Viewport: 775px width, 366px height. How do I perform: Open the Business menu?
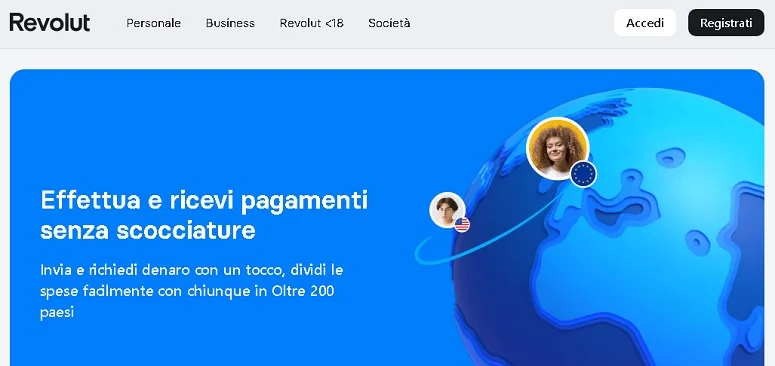[x=230, y=23]
